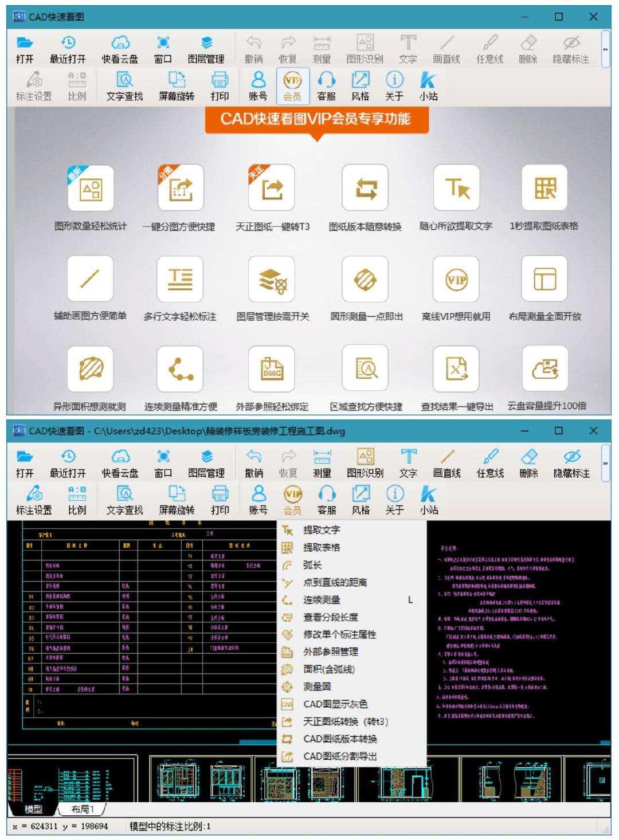Screen dimensions: 619x840
Task: Click 打印 in the bottom window
Action: [220, 500]
